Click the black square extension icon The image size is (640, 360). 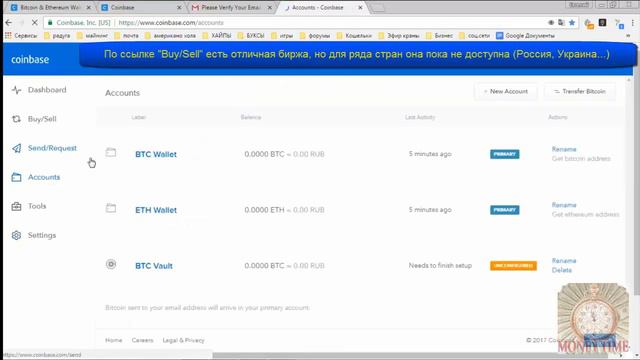coord(602,22)
